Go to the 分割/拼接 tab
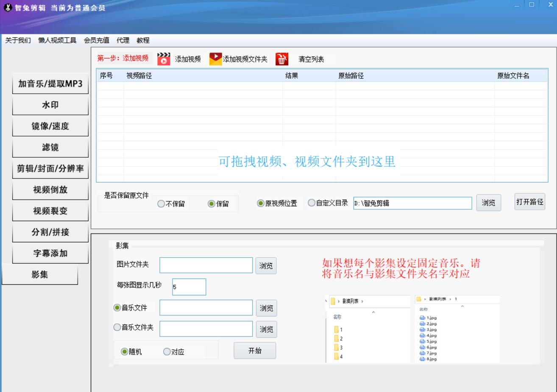This screenshot has height=392, width=557. point(50,232)
